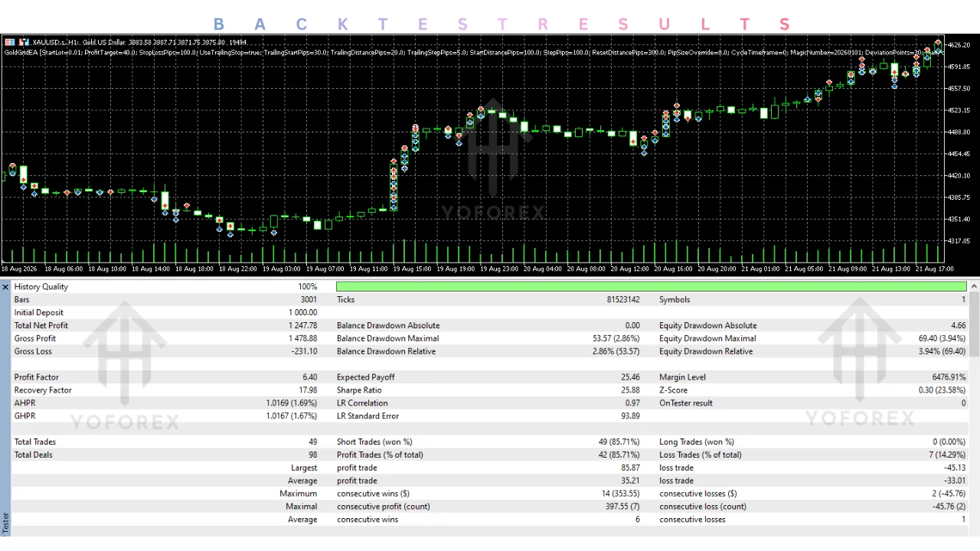Screen dimensions: 980x551
Task: Click the LR Correlation value 0.97
Action: pyautogui.click(x=632, y=403)
